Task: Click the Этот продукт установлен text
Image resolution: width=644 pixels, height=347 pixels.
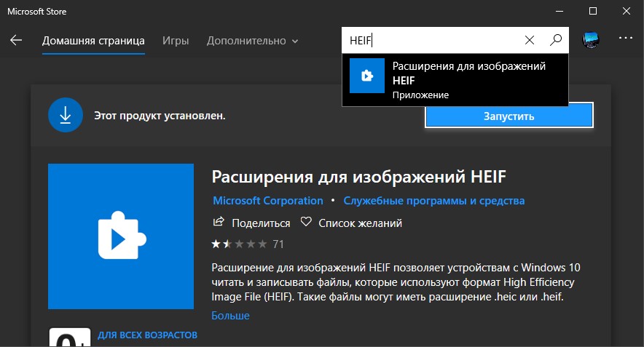Action: tap(160, 116)
